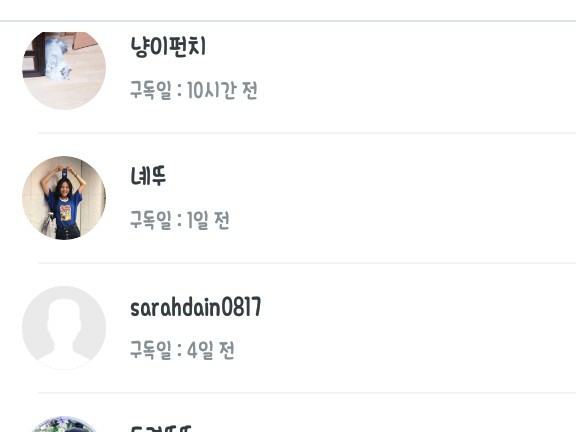The height and width of the screenshot is (432, 576).
Task: Click the '구독일 : 4일 전' subscription date
Action: pos(182,350)
